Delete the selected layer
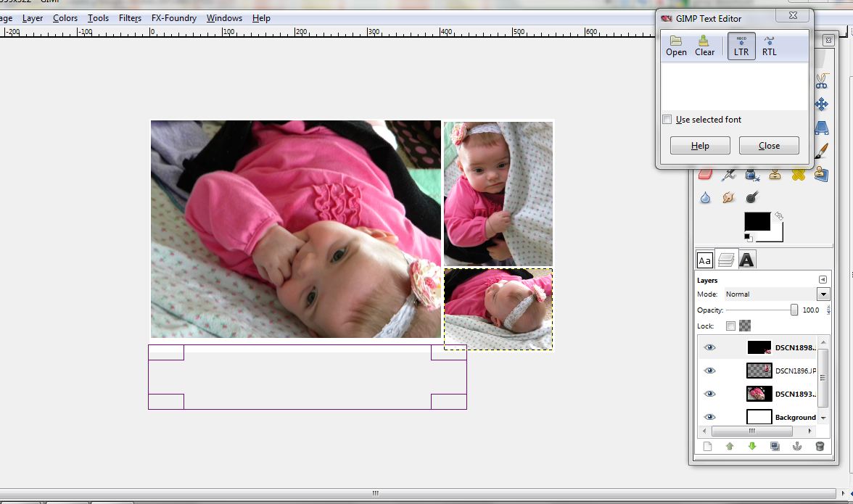 click(820, 447)
